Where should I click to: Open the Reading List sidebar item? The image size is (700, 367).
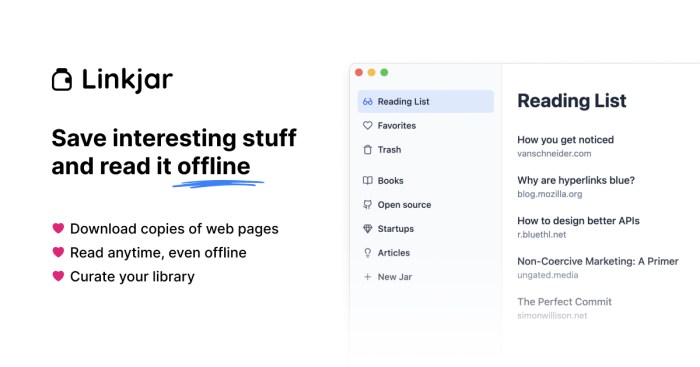(x=425, y=101)
